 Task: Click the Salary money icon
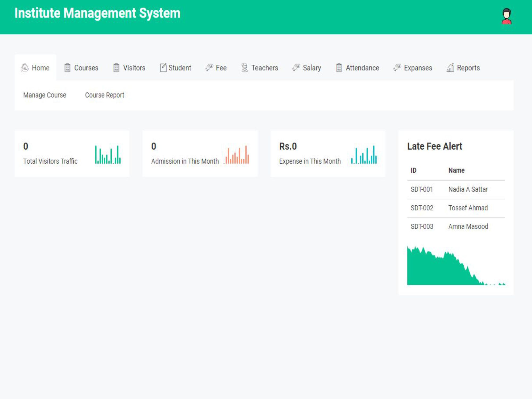pos(296,68)
